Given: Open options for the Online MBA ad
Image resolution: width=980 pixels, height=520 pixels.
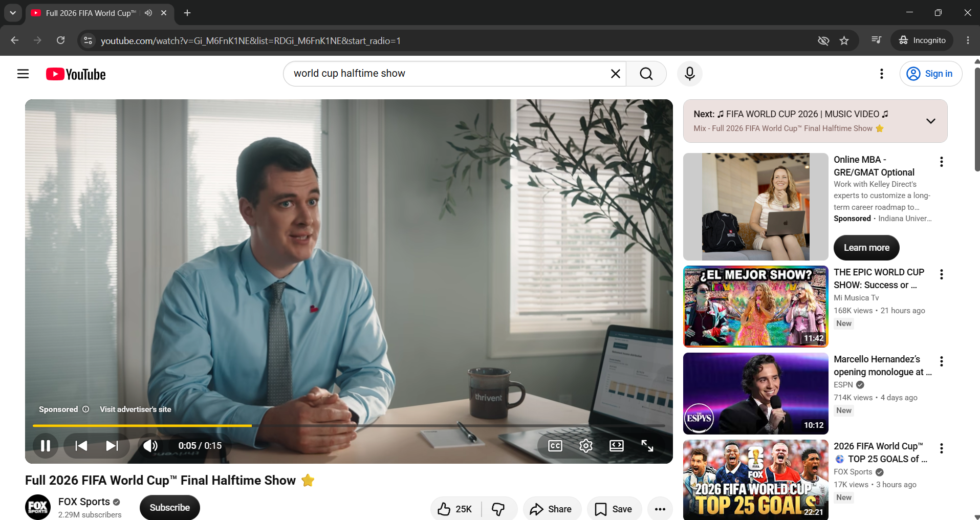Looking at the screenshot, I should point(941,162).
